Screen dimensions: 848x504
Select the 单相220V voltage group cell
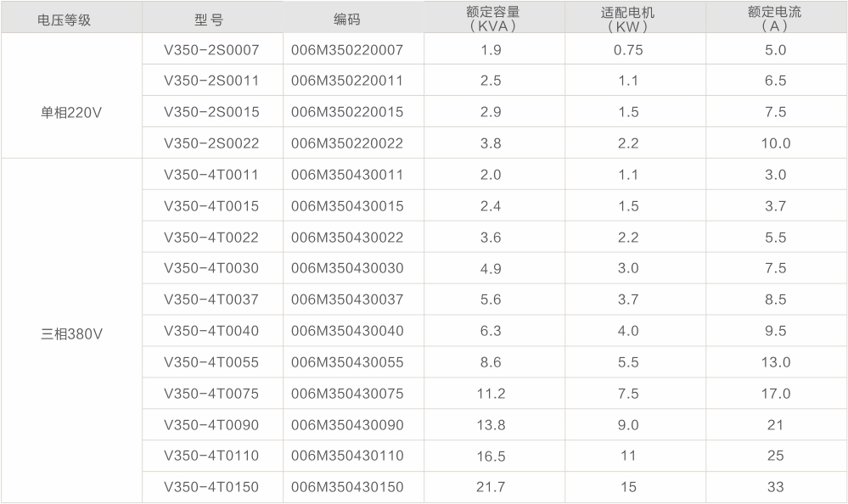[71, 112]
